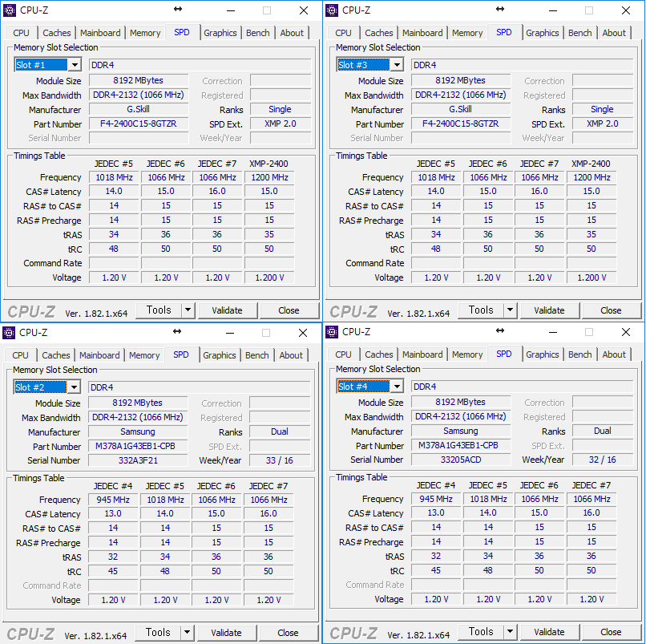Screen dimensions: 646x644
Task: Click the double-arrow icon in Slot #3 window
Action: [x=500, y=9]
